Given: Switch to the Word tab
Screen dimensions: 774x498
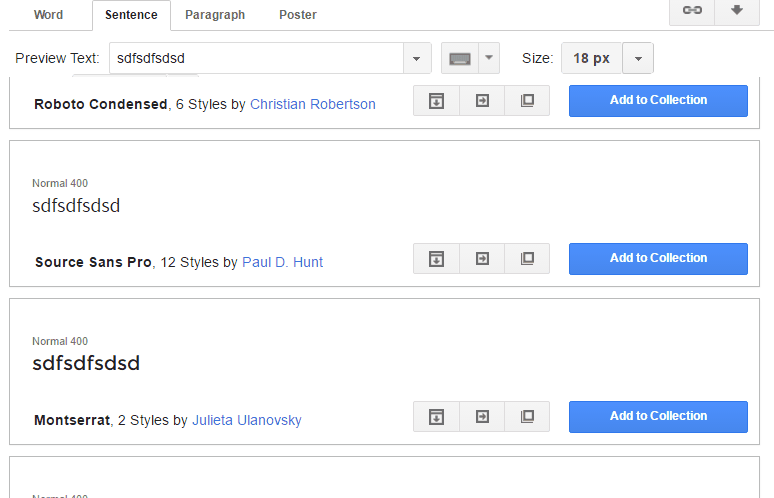Looking at the screenshot, I should point(48,15).
